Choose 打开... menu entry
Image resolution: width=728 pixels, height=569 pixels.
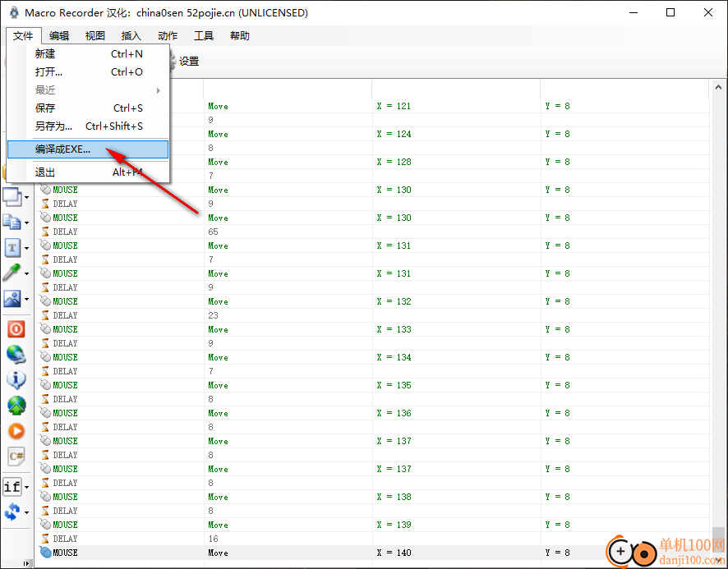[x=88, y=72]
